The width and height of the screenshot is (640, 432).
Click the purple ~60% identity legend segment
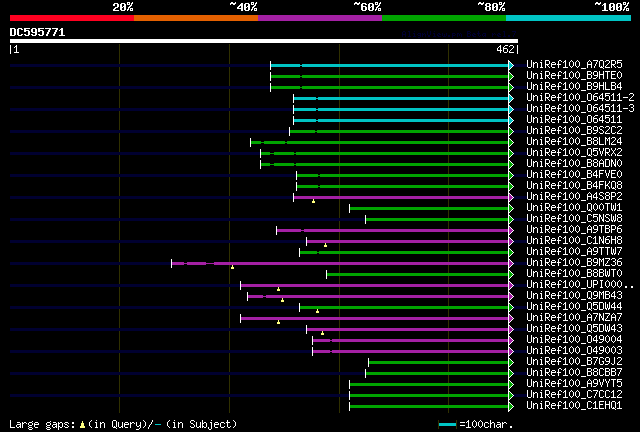coord(320,18)
